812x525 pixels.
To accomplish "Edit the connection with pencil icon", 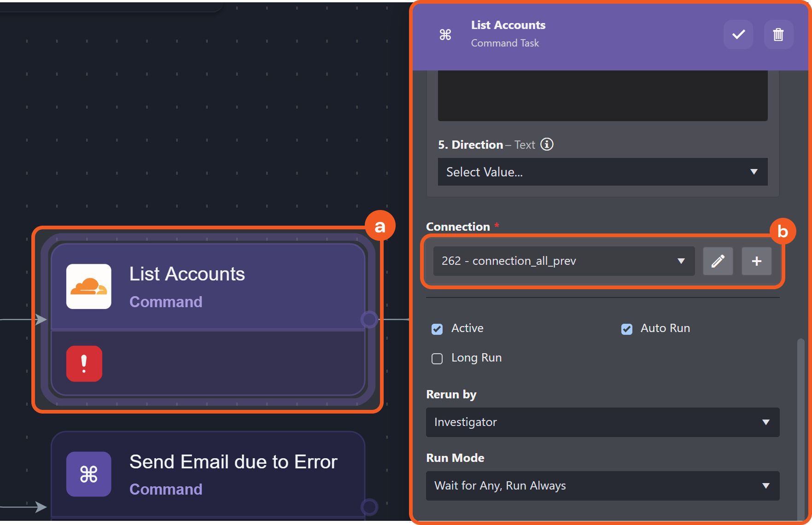I will [718, 261].
